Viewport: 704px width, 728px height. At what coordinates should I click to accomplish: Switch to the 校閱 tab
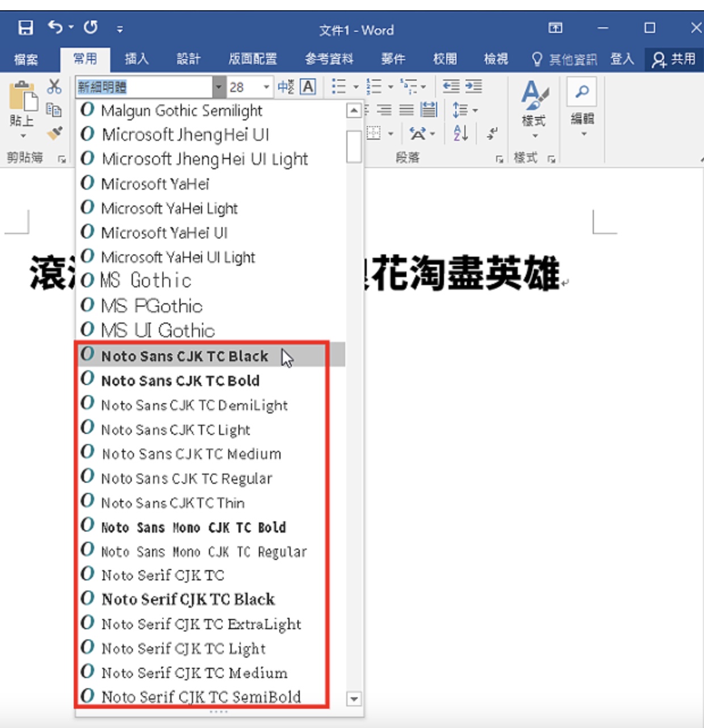point(445,58)
